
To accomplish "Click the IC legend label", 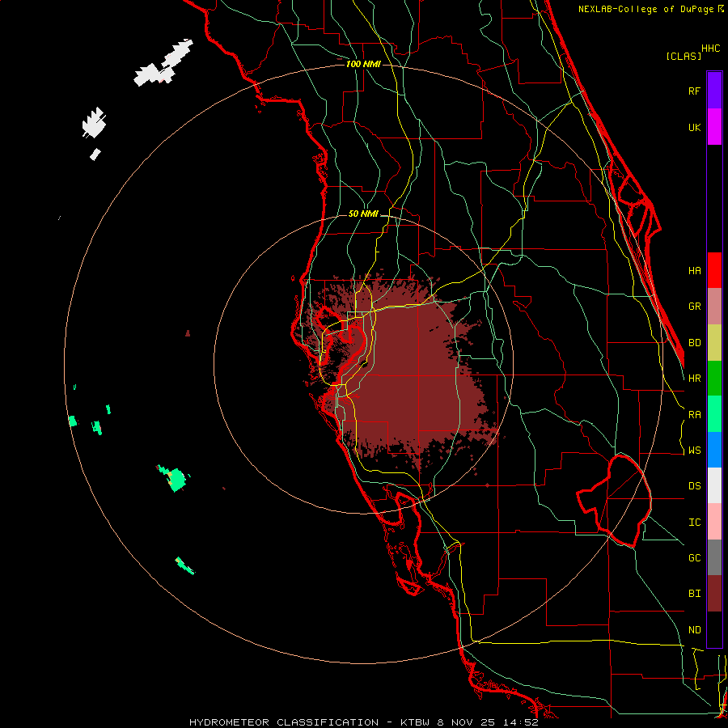I will [x=694, y=523].
